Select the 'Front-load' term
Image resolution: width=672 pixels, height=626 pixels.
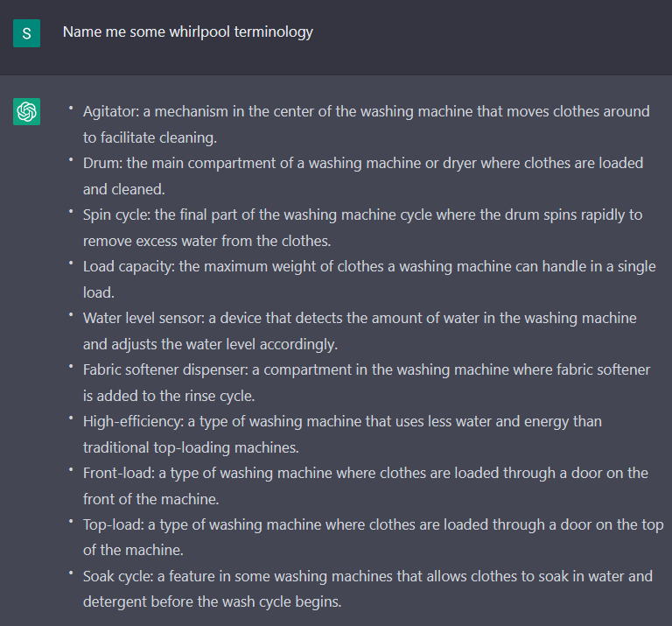click(117, 473)
